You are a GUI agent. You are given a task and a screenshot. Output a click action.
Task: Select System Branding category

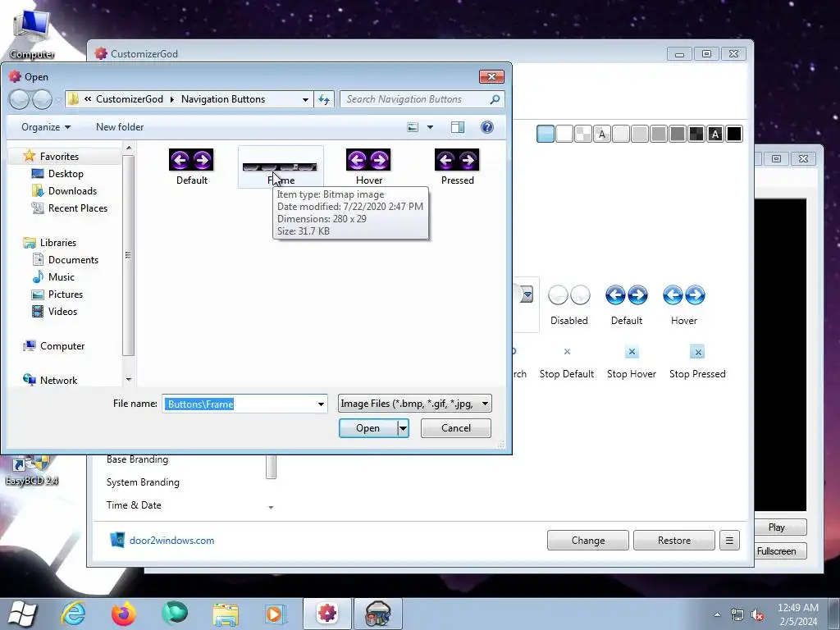pos(143,482)
